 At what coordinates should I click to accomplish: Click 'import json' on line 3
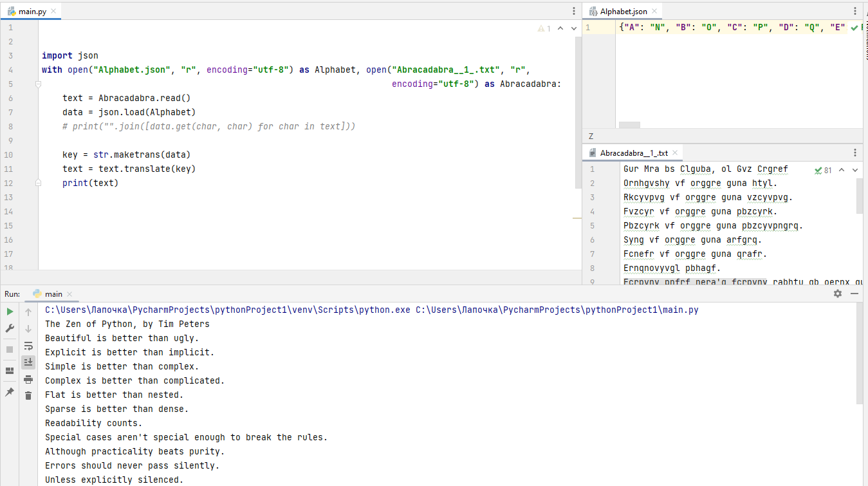[70, 56]
